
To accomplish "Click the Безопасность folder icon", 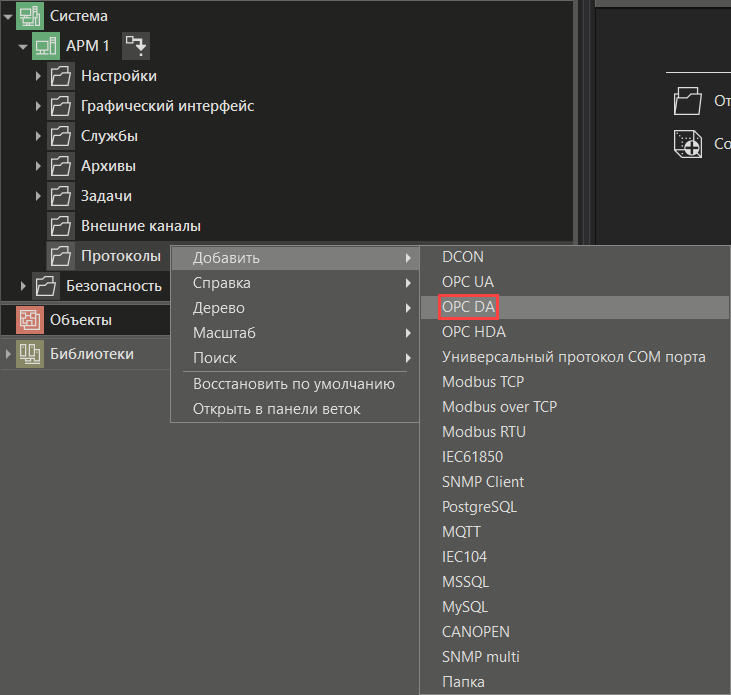I will pyautogui.click(x=47, y=286).
